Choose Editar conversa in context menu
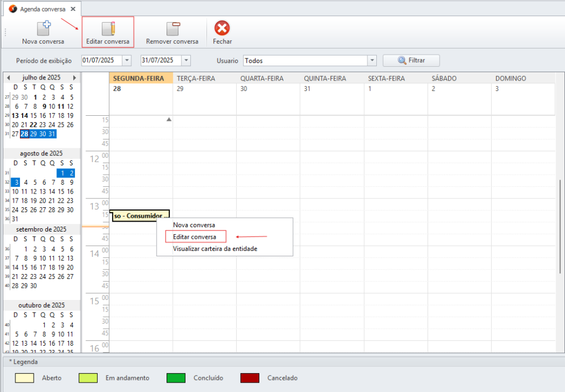This screenshot has height=392, width=565. [194, 237]
